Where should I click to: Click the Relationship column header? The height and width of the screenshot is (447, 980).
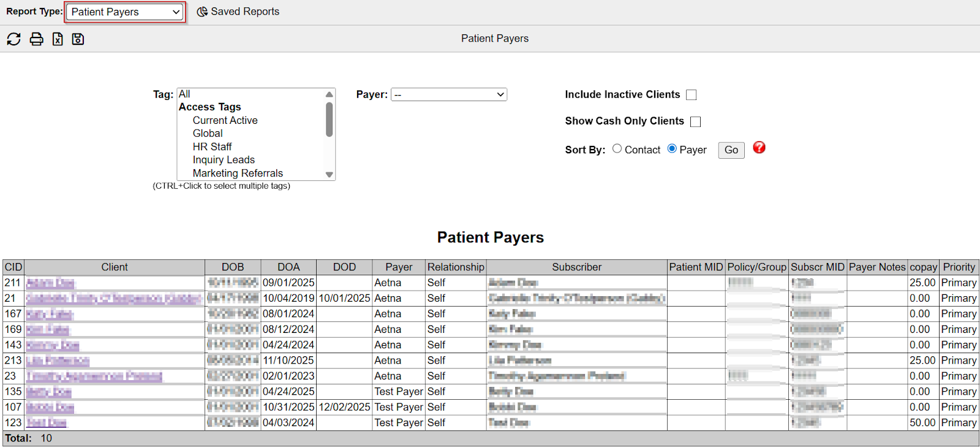[456, 267]
